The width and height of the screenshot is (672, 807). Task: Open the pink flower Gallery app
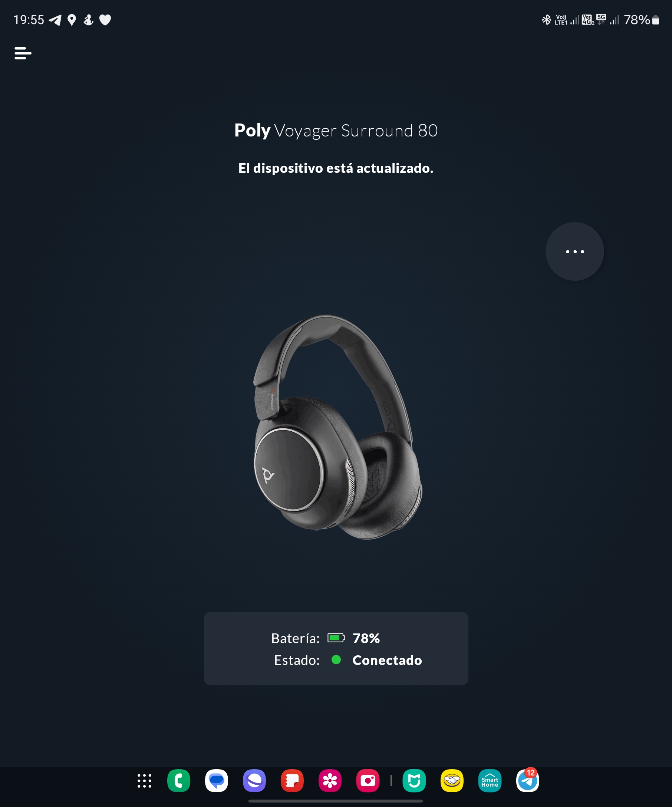(330, 781)
